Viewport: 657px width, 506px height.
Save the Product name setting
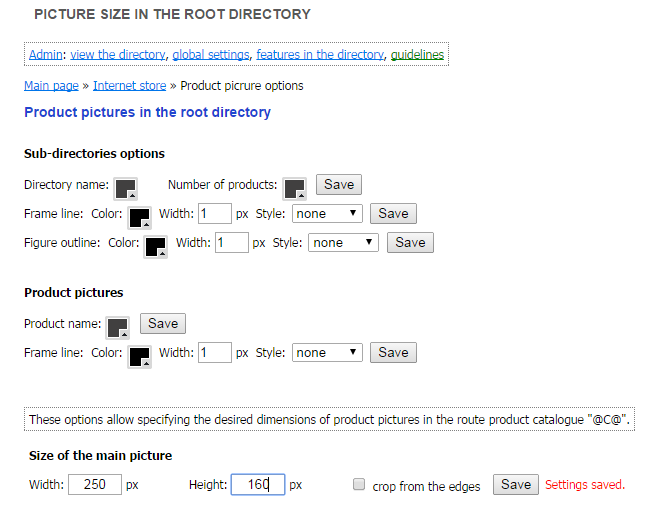point(163,323)
